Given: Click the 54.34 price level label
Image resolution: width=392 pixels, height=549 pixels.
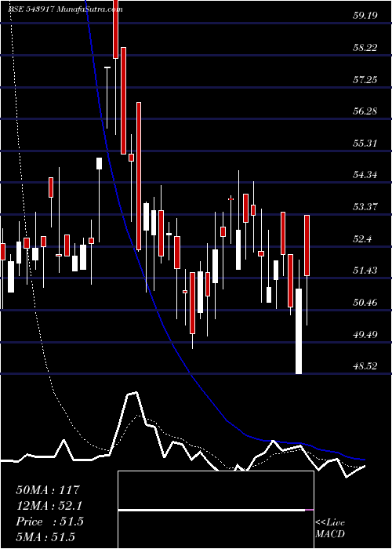Looking at the screenshot, I should click(365, 175).
